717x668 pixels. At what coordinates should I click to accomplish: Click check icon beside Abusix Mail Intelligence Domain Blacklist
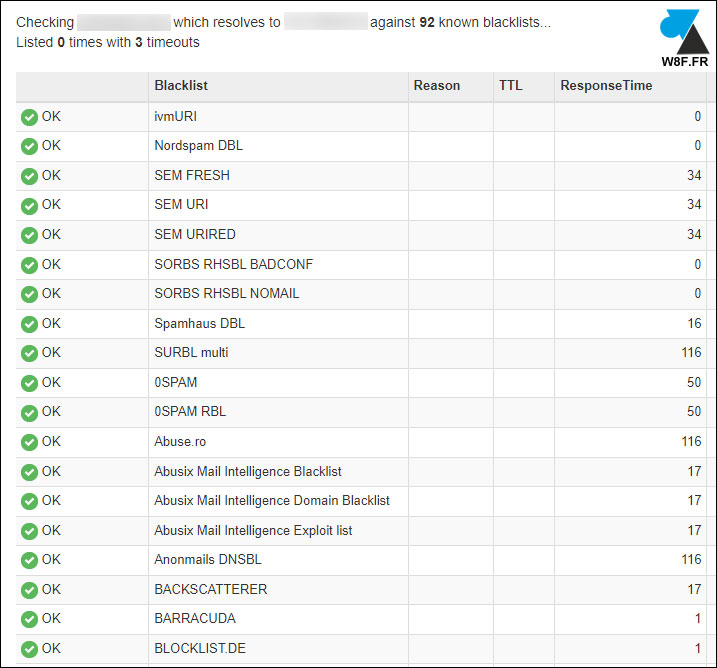tap(29, 502)
